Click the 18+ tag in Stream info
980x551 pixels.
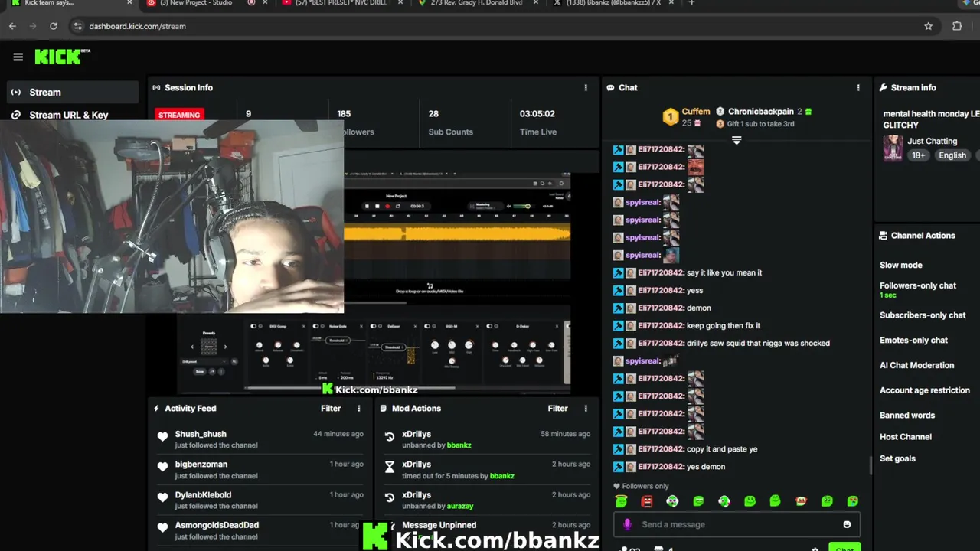point(918,155)
